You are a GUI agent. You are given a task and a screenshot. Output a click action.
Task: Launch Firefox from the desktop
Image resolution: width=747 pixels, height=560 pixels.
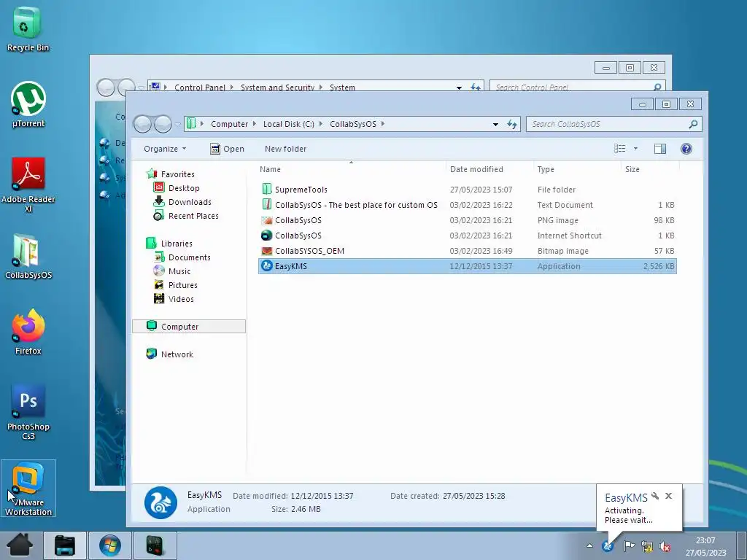tap(28, 332)
